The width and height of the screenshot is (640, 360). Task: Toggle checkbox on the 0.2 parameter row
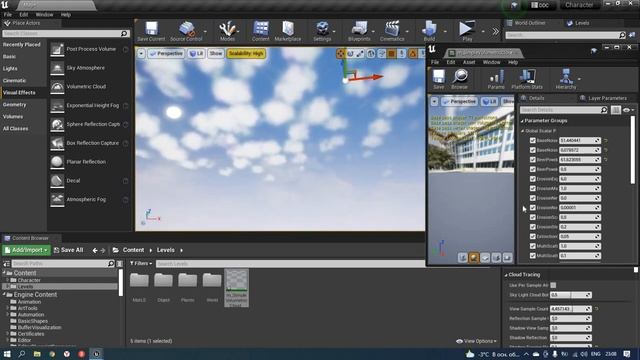(533, 227)
